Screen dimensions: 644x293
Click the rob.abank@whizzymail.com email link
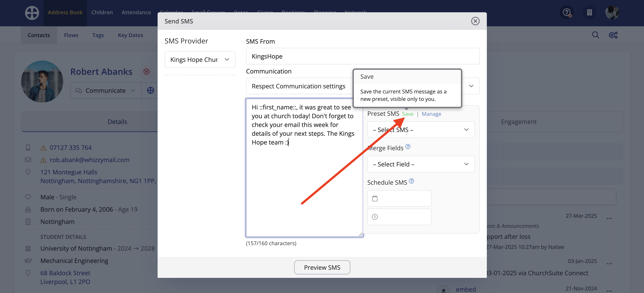click(x=90, y=160)
